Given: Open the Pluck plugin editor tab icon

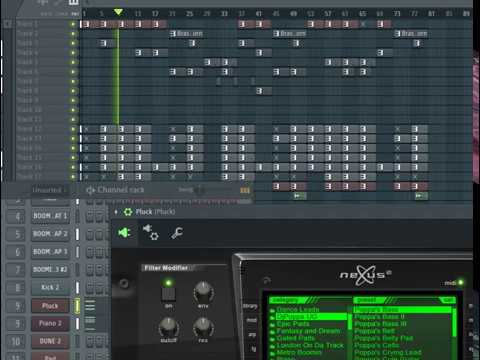Looking at the screenshot, I should (124, 232).
